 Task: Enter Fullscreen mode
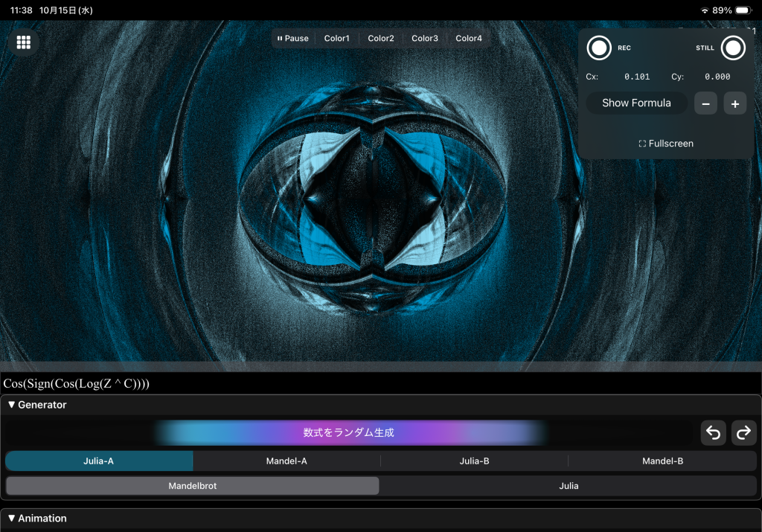point(666,144)
